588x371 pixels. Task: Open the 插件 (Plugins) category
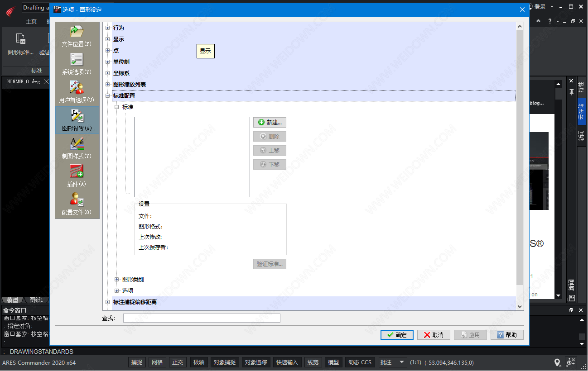click(77, 176)
